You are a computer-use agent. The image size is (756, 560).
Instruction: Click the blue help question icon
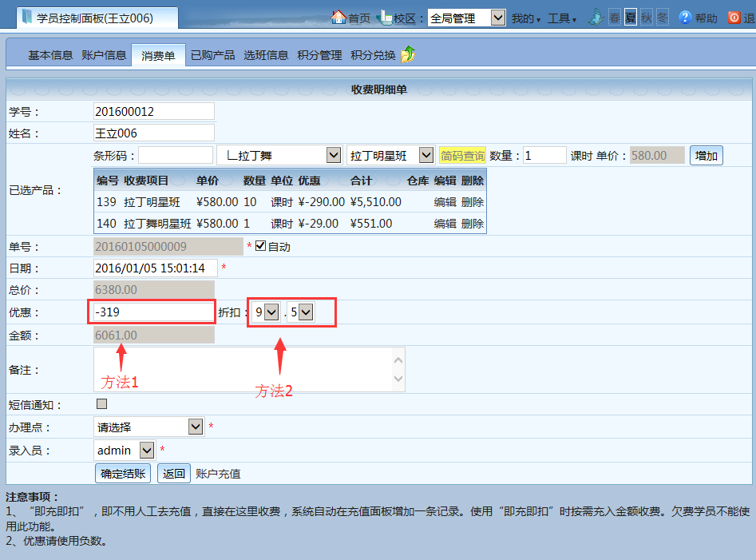685,18
